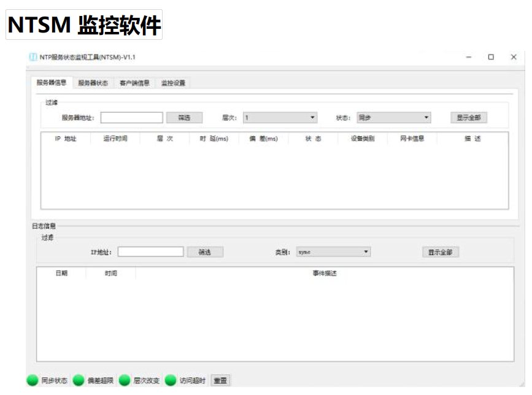Click the green 同步状态 indicator light

[x=33, y=380]
